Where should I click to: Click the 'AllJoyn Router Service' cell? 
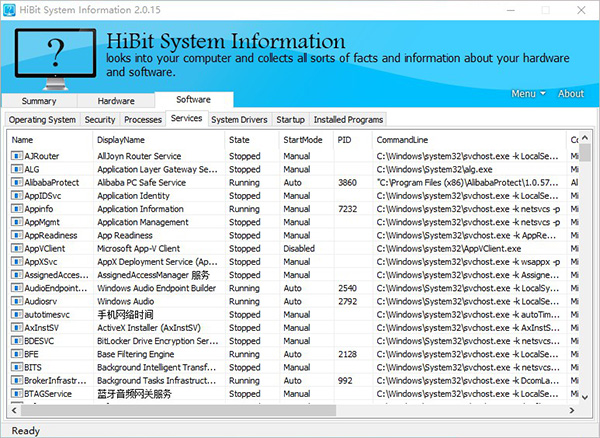click(139, 156)
